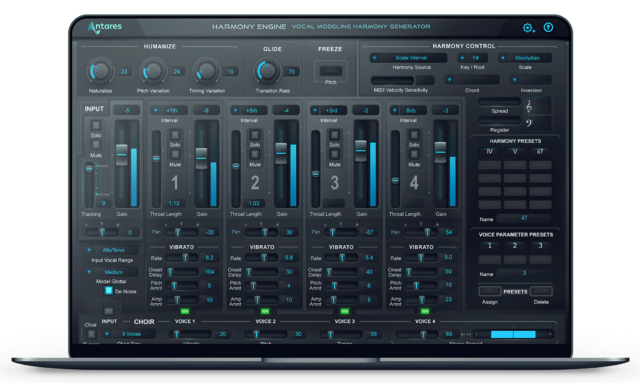Disable the De-Noise checkbox
The image size is (640, 383).
click(x=109, y=291)
